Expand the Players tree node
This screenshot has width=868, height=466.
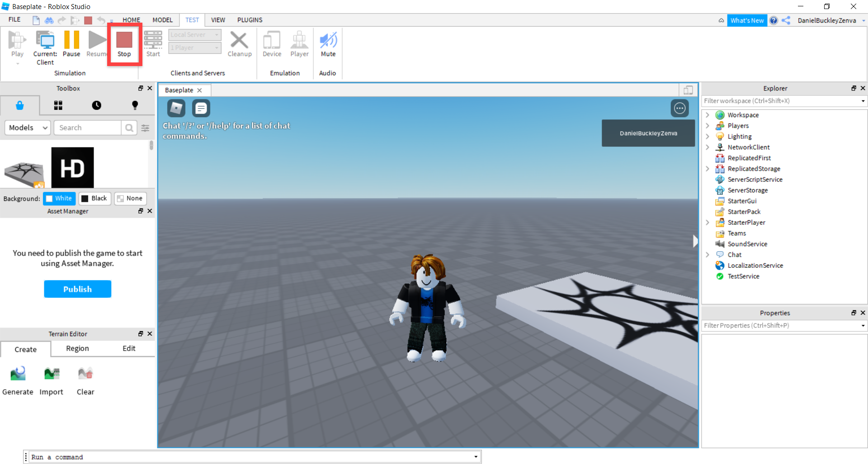coord(708,126)
